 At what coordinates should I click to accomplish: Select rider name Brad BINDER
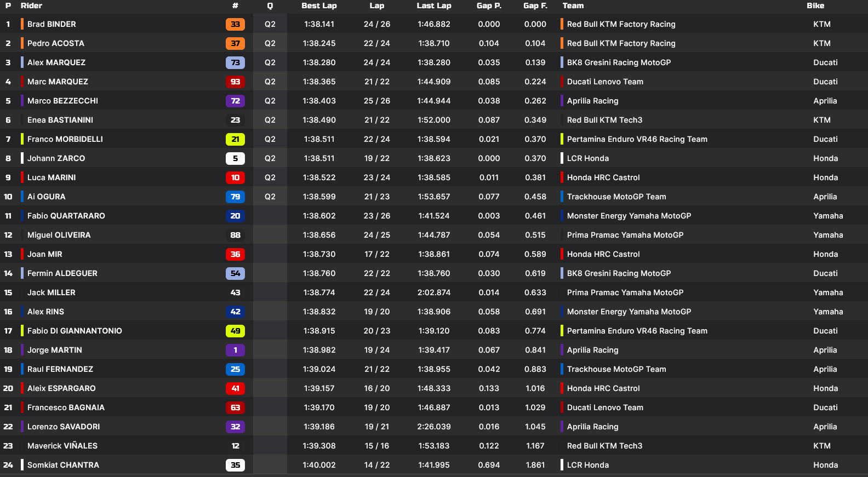(52, 24)
